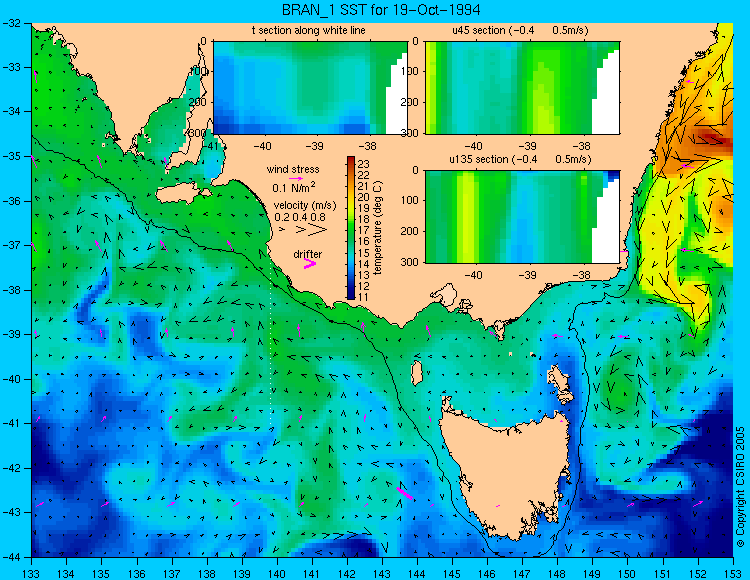Click the 'drifter' legend label
Image resolution: width=750 pixels, height=580 pixels.
[308, 254]
